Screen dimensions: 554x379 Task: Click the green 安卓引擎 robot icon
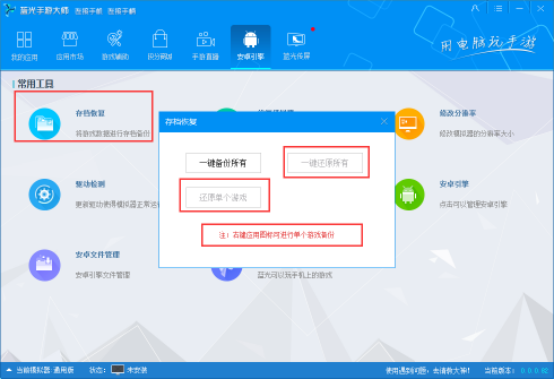(409, 194)
